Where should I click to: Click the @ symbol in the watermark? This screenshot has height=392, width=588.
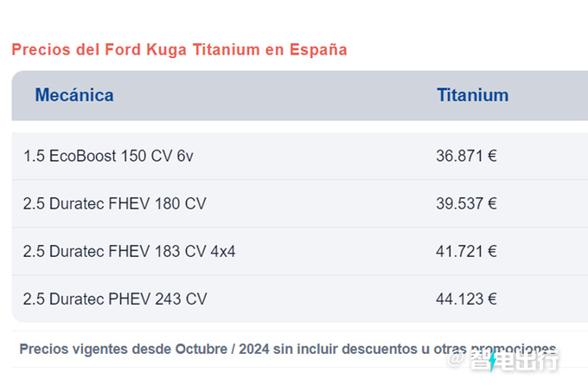coord(455,359)
